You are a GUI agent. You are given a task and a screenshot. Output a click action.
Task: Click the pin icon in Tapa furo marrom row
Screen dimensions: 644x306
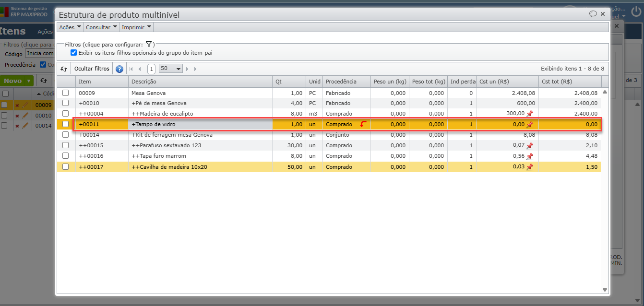[530, 156]
